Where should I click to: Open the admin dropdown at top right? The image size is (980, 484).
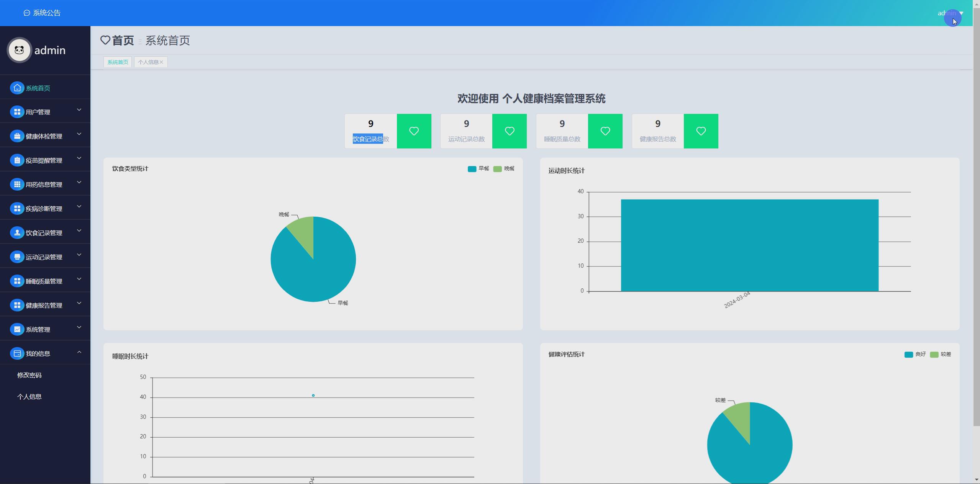click(x=950, y=13)
